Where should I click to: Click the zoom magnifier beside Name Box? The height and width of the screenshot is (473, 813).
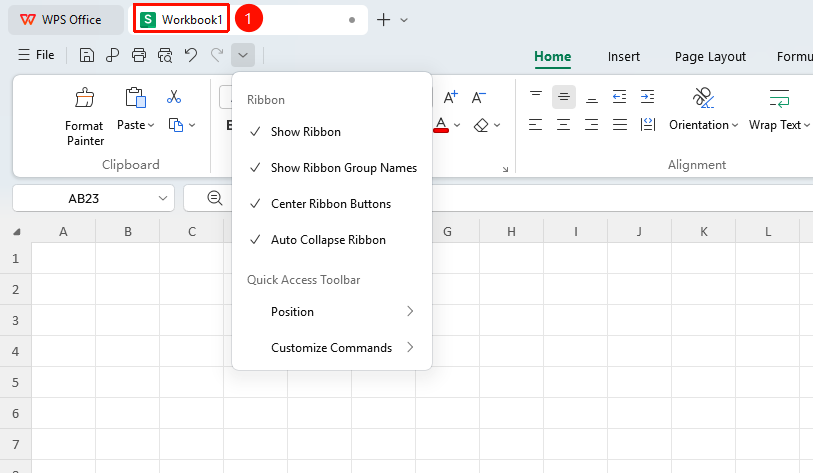[215, 198]
